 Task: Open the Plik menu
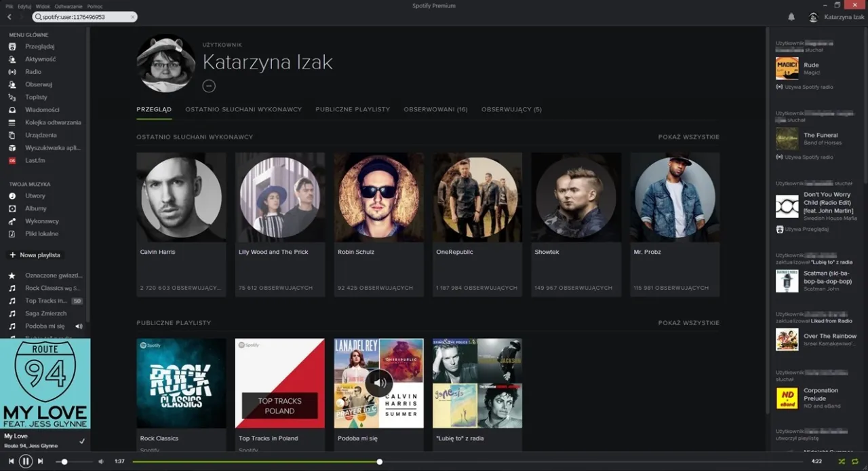8,6
